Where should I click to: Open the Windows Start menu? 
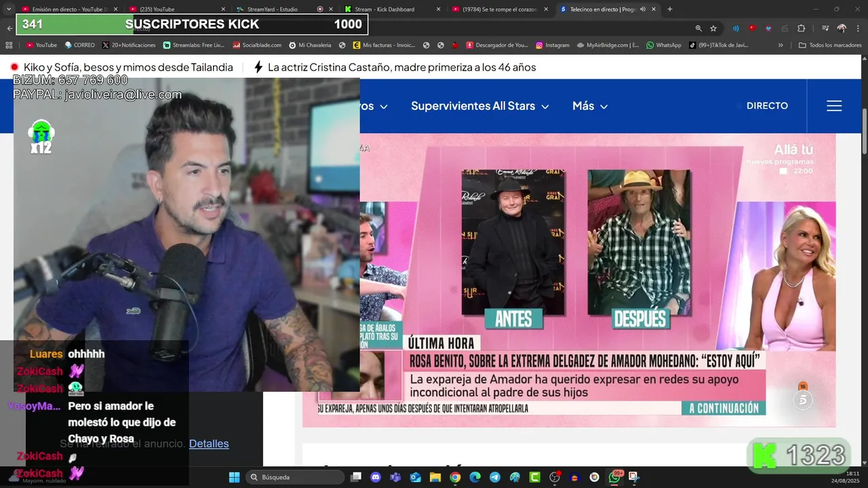pos(234,477)
